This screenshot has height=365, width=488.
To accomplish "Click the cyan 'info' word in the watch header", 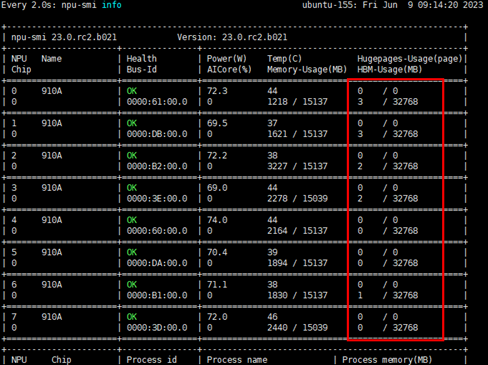I will coord(112,5).
